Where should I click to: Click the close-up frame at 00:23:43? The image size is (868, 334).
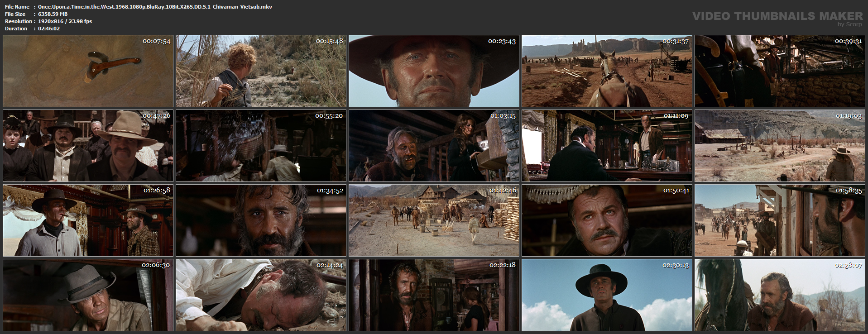point(434,71)
